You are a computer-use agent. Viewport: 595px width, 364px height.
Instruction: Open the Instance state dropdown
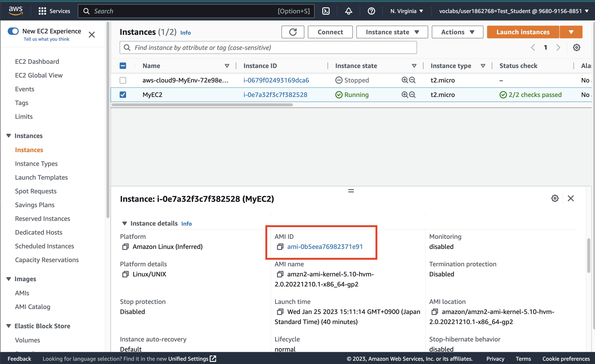pyautogui.click(x=392, y=32)
